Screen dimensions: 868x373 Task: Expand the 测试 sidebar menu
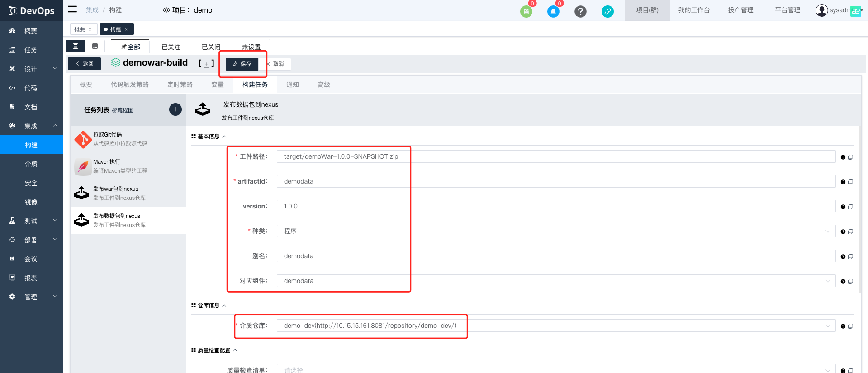coord(32,221)
